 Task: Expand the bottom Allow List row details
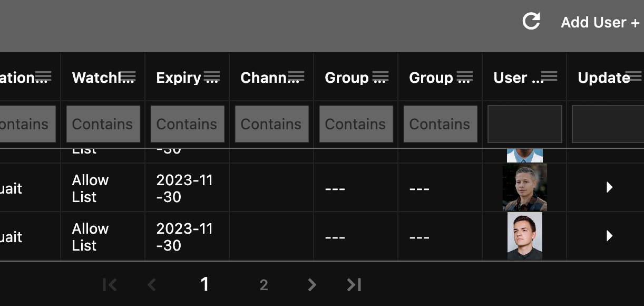point(609,236)
